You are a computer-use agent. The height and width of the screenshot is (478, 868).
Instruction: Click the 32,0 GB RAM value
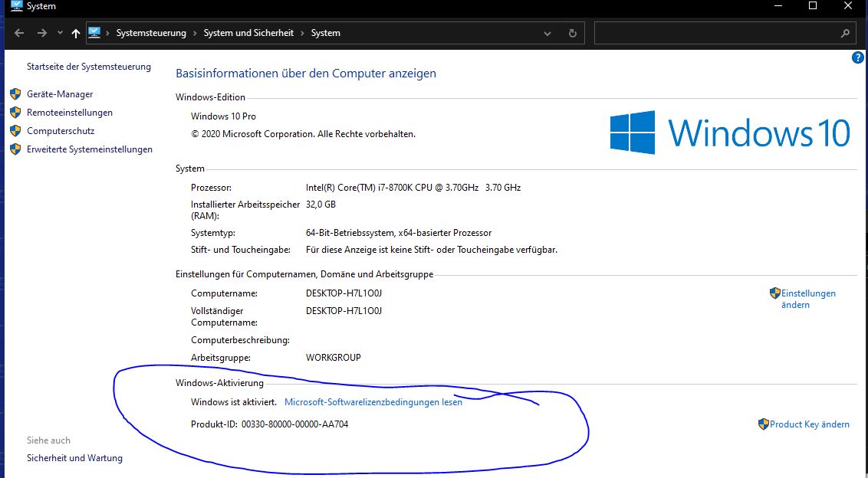(321, 204)
